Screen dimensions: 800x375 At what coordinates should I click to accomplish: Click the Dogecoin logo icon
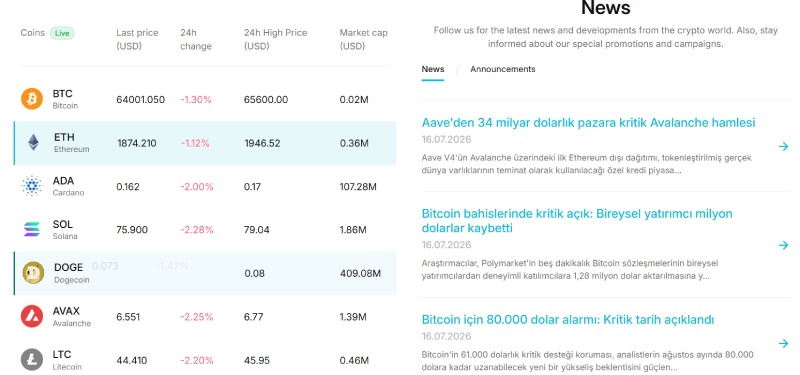pyautogui.click(x=33, y=272)
